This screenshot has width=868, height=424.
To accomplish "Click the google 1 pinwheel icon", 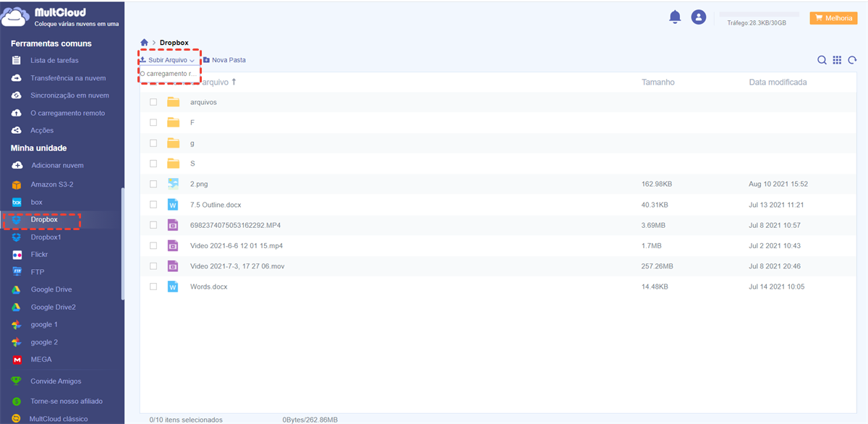I will pos(17,325).
